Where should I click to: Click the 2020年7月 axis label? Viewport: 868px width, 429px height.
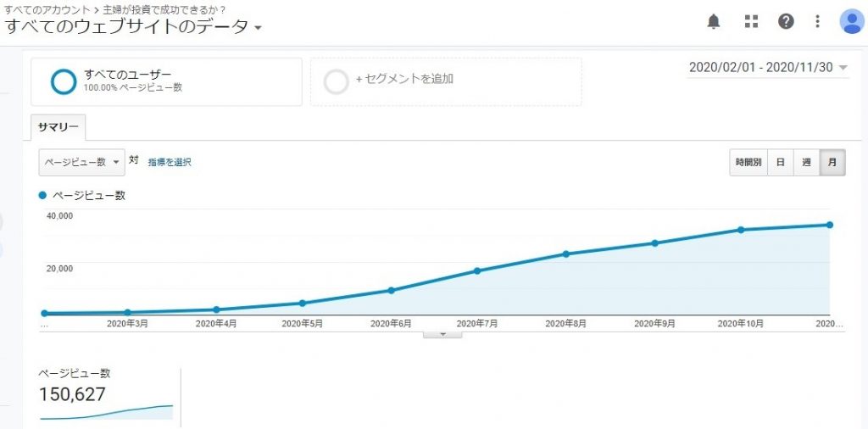[477, 323]
